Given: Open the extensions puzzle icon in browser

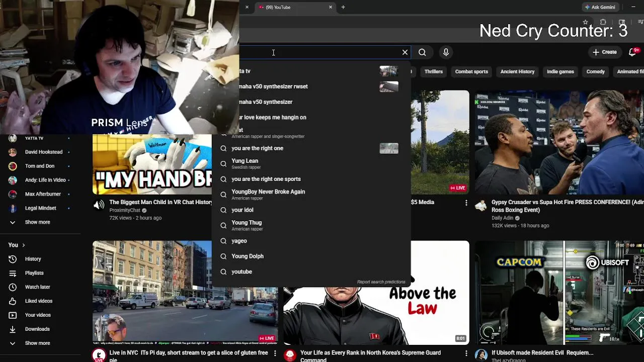Looking at the screenshot, I should 603,22.
